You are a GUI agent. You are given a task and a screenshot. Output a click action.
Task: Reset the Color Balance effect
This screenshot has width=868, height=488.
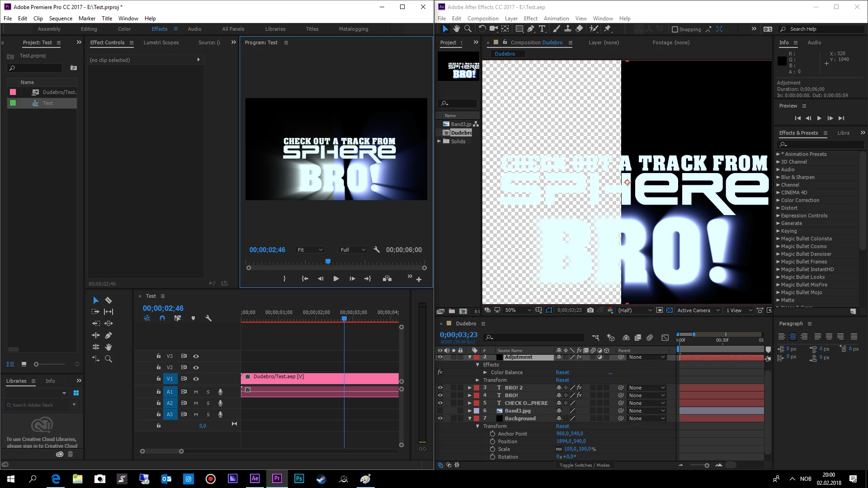pyautogui.click(x=562, y=372)
